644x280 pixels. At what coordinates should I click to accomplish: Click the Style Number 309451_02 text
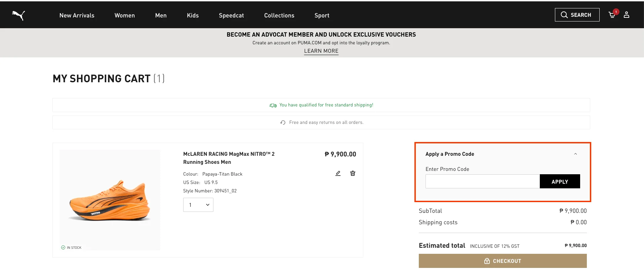tap(210, 191)
